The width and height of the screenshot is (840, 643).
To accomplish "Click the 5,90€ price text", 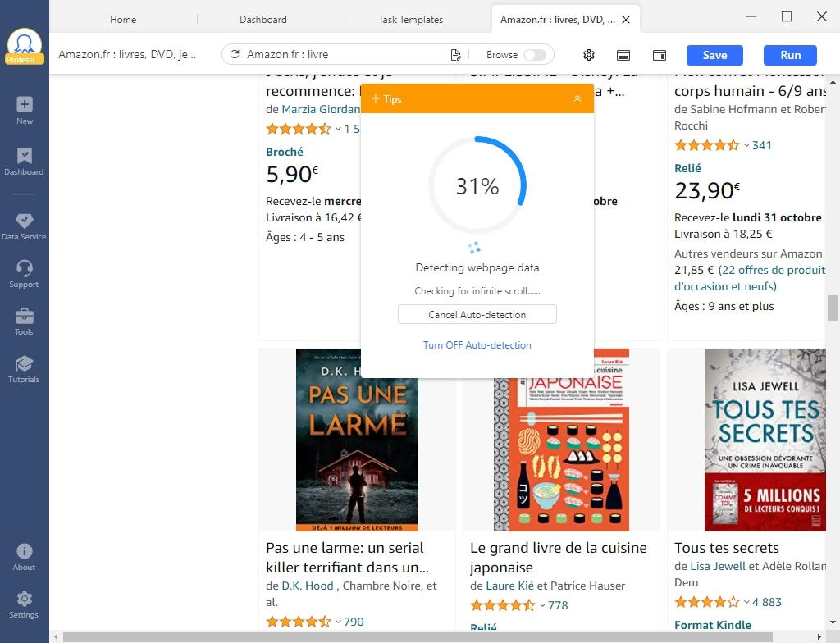I will pyautogui.click(x=292, y=174).
